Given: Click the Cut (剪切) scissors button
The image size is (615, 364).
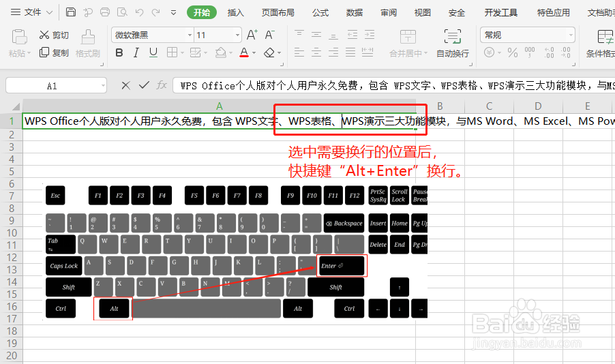Looking at the screenshot, I should tap(54, 35).
